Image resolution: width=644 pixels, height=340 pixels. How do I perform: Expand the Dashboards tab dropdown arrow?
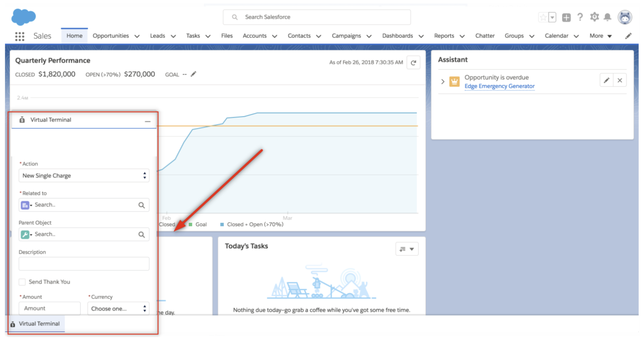pos(421,36)
